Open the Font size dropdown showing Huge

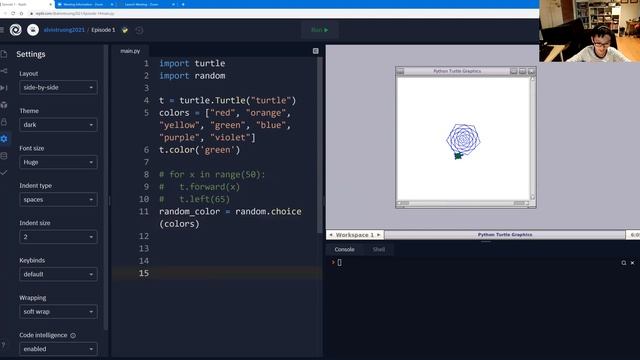point(58,162)
